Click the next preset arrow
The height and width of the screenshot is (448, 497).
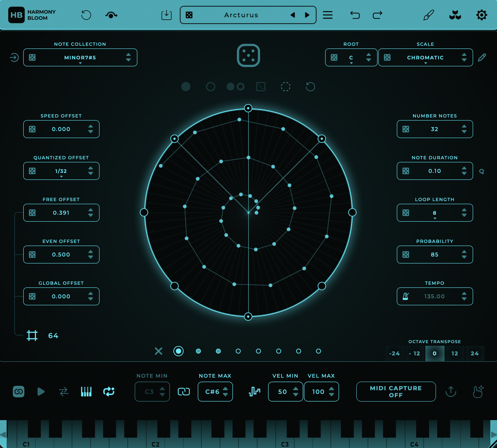307,15
